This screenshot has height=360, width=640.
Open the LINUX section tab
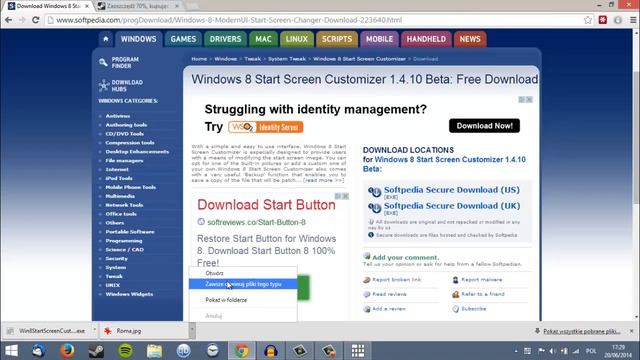297,39
